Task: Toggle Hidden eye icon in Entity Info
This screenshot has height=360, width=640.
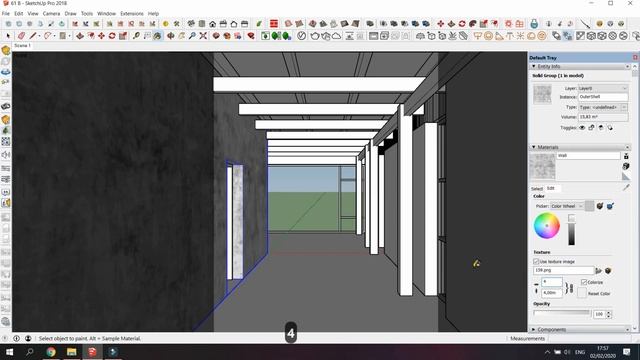Action: pos(582,128)
